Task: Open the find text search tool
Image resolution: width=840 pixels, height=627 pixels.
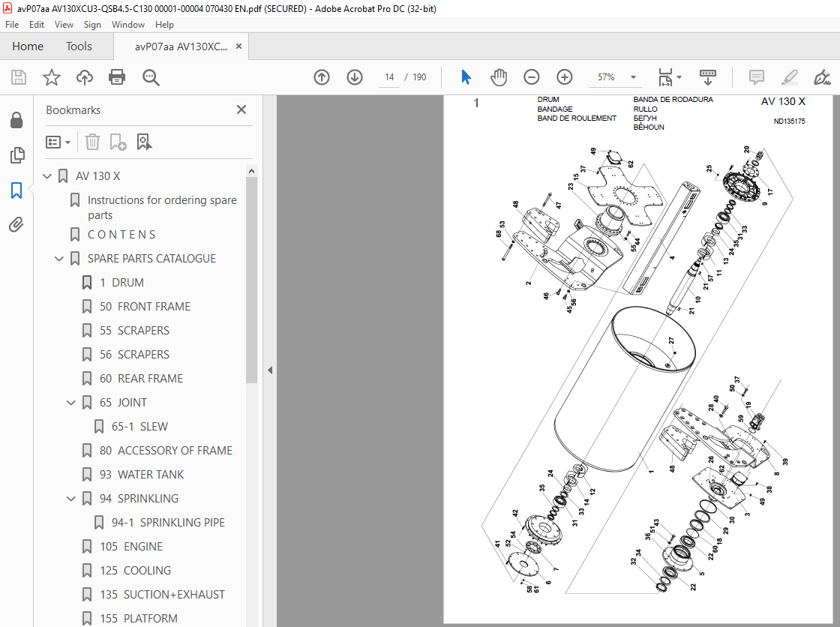Action: pyautogui.click(x=151, y=77)
